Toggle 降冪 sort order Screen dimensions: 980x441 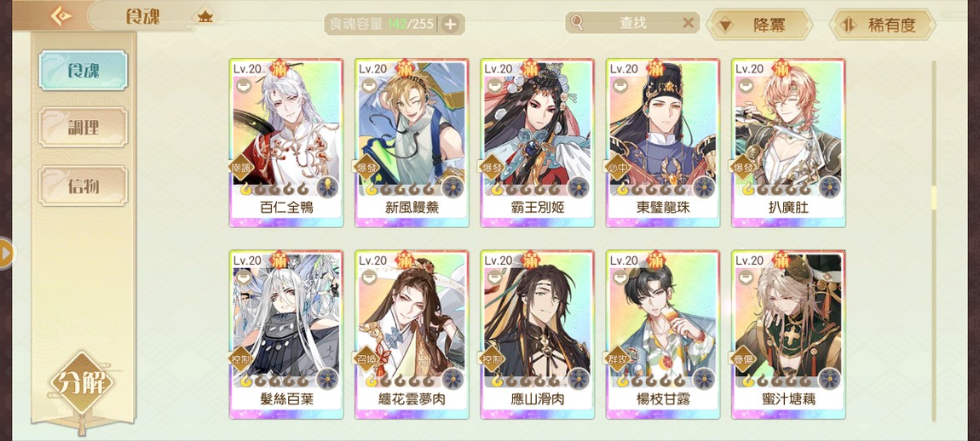coord(758,25)
